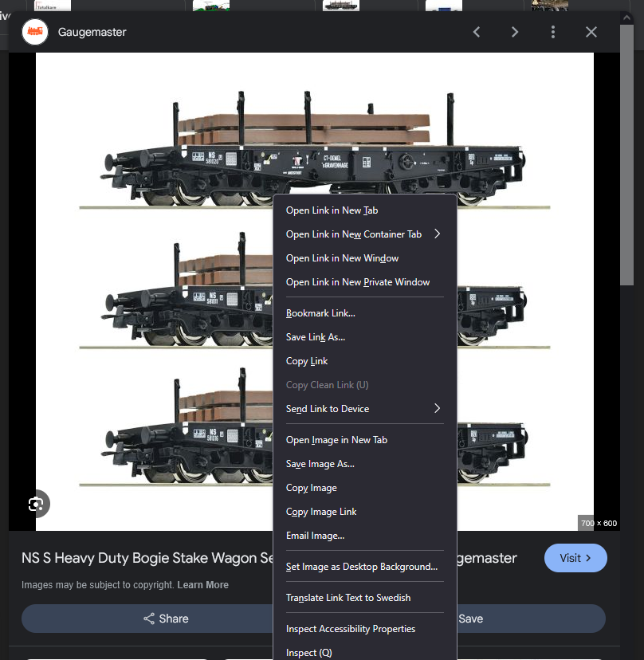Go to next image with right chevron
This screenshot has width=644, height=660.
point(515,32)
